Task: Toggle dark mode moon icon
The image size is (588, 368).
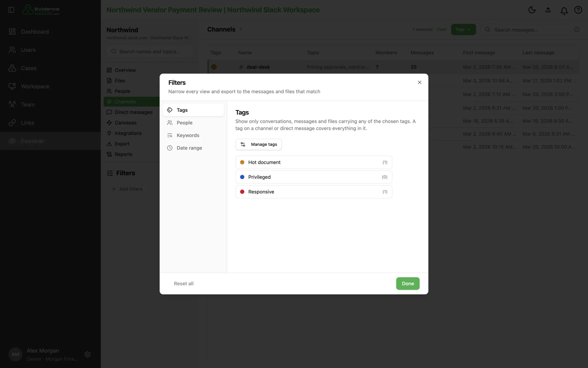Action: 532,10
